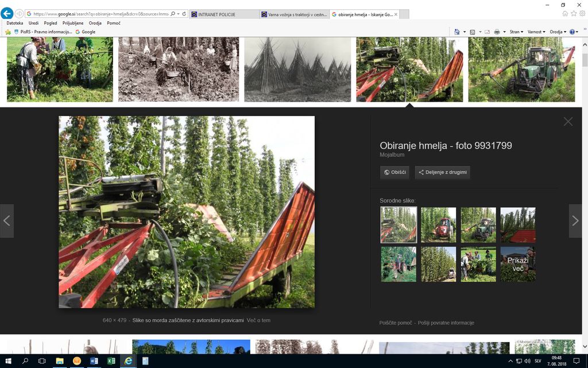Open Excel from the Windows taskbar
The width and height of the screenshot is (588, 368).
(x=111, y=361)
